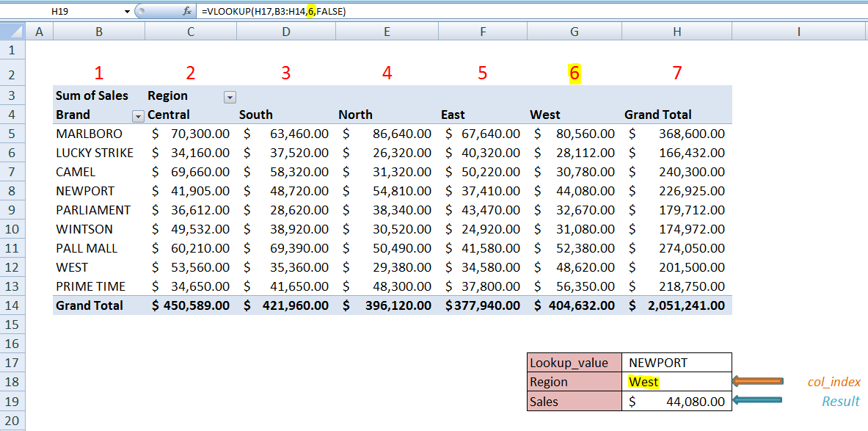Select row 8 header
Viewport: 868px width, 431px height.
(12, 191)
